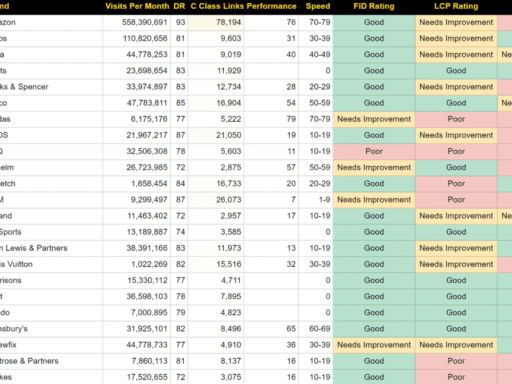Click the 23,698,654 visits cell
The width and height of the screenshot is (512, 384).
(x=137, y=71)
